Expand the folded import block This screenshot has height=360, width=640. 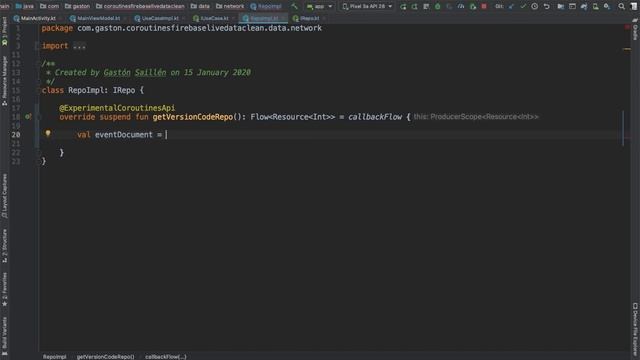tap(79, 46)
